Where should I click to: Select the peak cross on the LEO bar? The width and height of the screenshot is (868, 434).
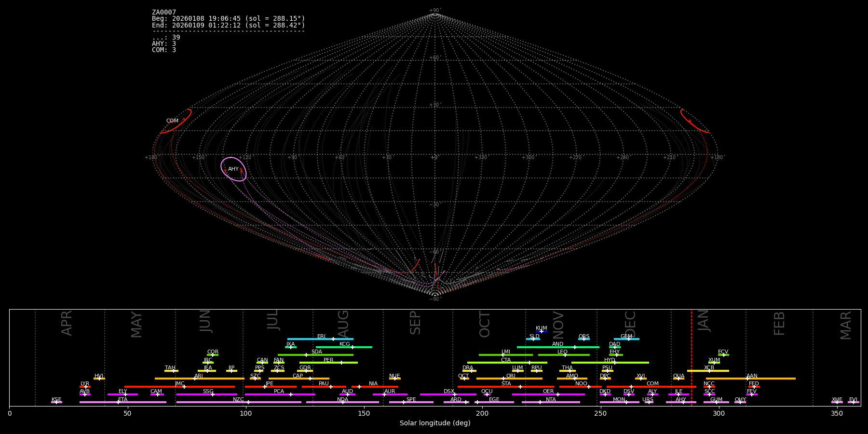coord(565,355)
